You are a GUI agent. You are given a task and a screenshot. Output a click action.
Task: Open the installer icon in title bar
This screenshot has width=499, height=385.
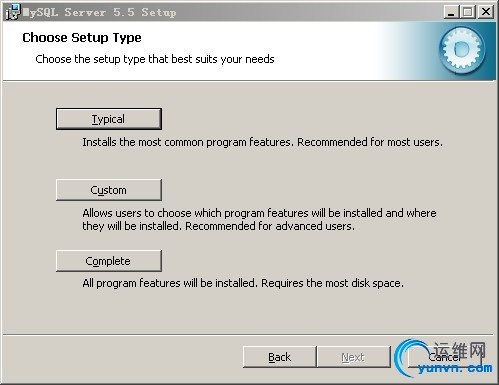coord(12,12)
